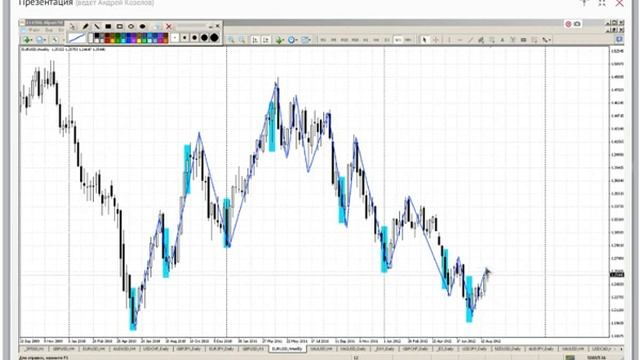Pick the white color swatch
The height and width of the screenshot is (360, 640).
click(96, 41)
